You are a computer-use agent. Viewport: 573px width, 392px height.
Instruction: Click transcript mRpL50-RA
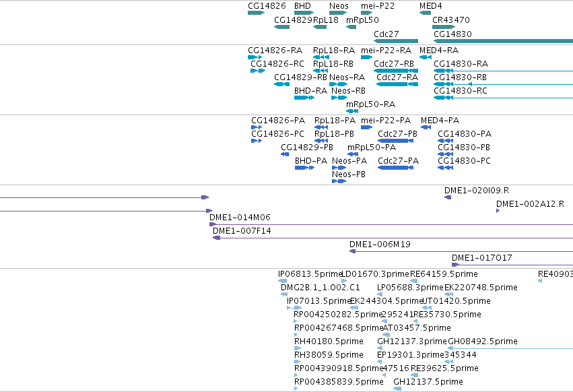pos(352,111)
